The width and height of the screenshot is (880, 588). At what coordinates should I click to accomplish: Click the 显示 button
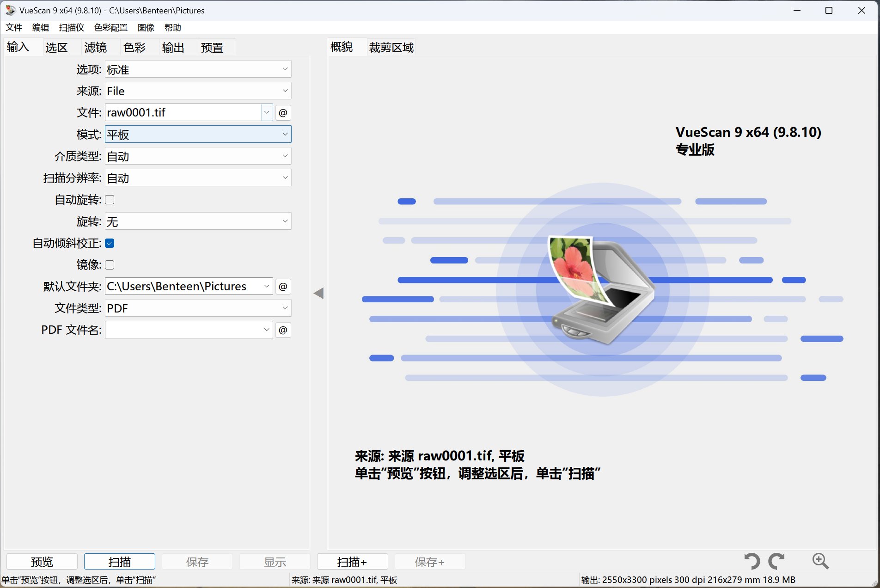[x=275, y=562]
